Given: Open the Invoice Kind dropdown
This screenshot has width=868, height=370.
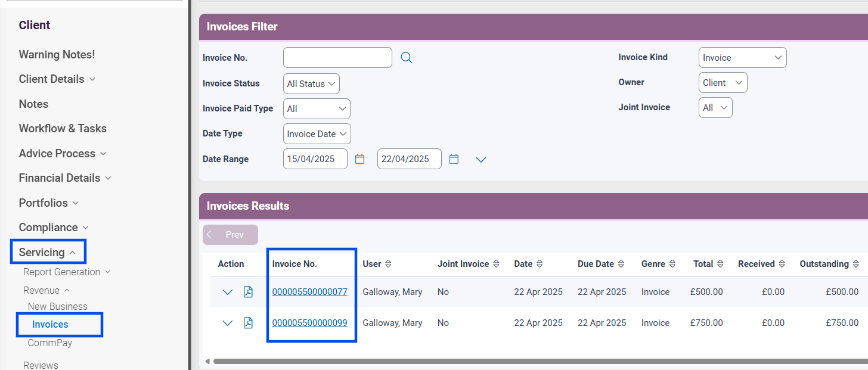Looking at the screenshot, I should coord(742,57).
